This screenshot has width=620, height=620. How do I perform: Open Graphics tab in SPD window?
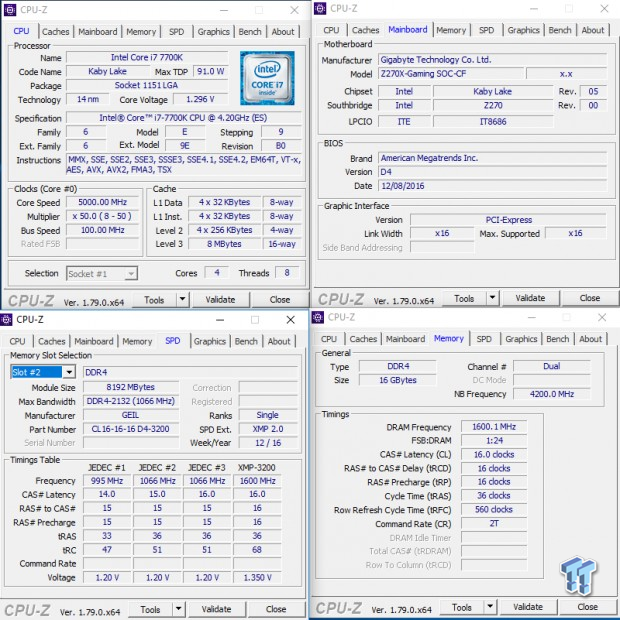[x=210, y=341]
